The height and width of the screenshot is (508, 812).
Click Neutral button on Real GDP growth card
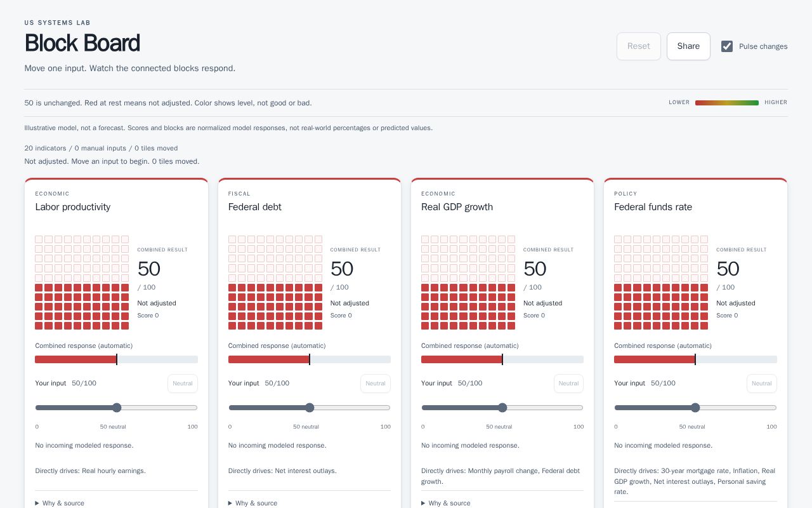click(568, 384)
